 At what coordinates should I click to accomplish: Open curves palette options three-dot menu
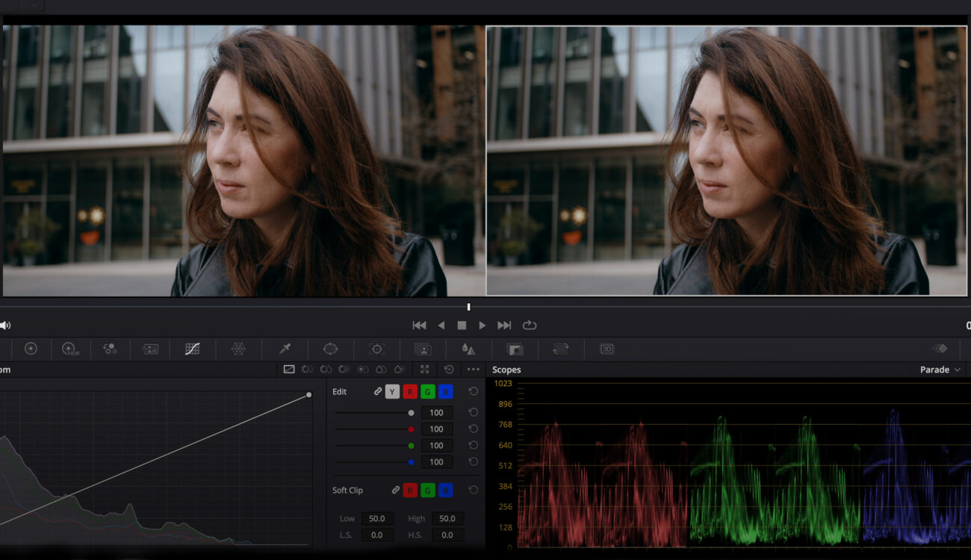[x=473, y=369]
